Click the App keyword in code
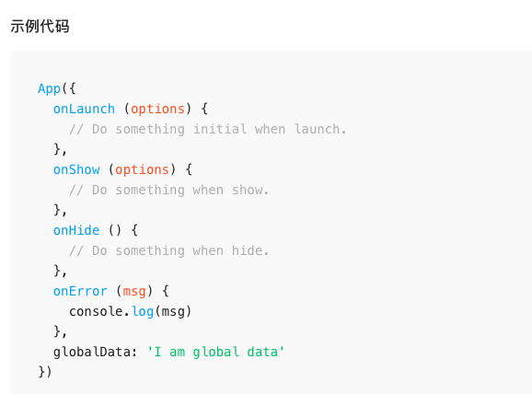This screenshot has height=394, width=532. (49, 88)
